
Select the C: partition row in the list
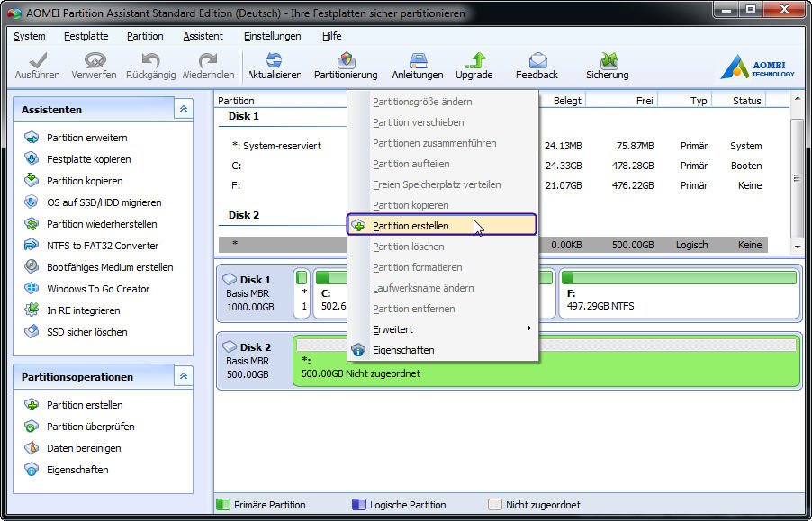[x=493, y=166]
